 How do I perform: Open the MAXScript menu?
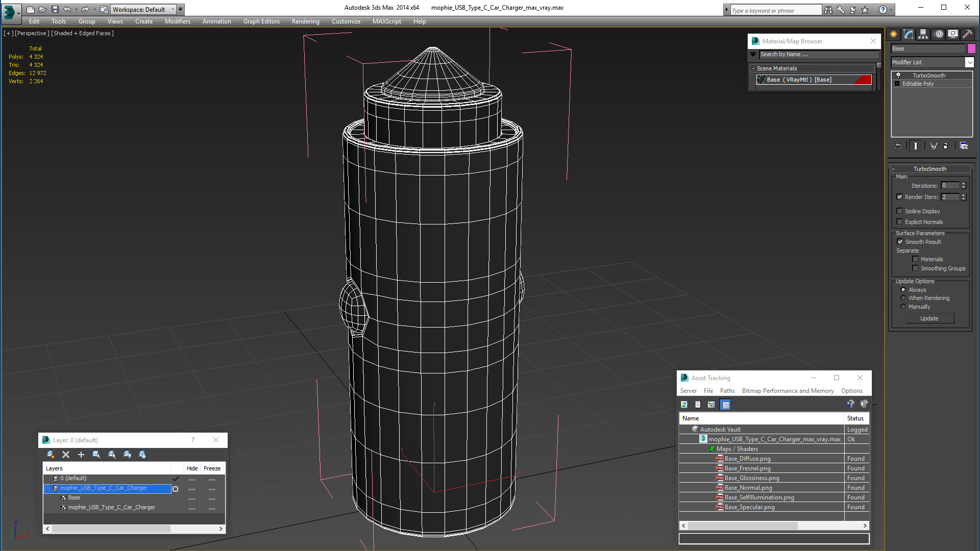(386, 21)
